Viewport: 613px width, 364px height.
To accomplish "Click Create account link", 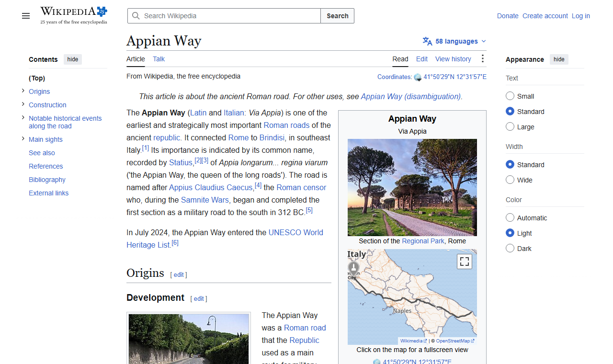I will pyautogui.click(x=545, y=16).
